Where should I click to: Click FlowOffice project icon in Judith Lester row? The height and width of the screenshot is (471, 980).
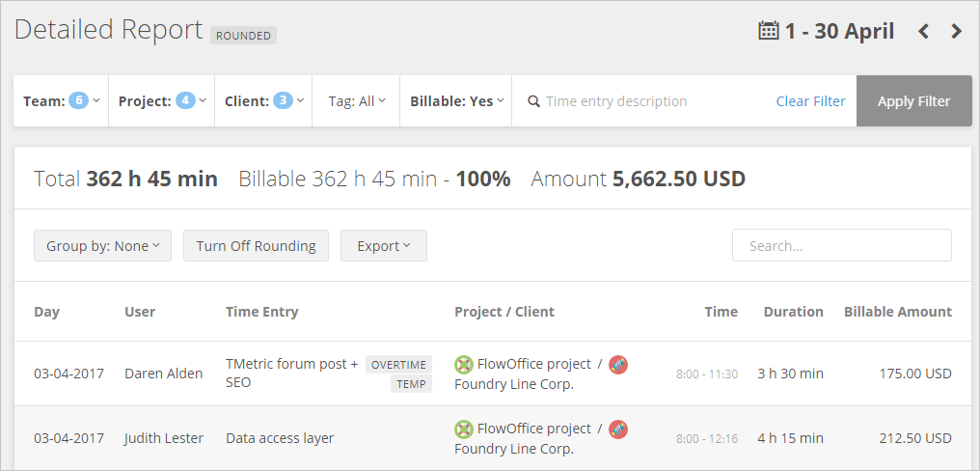(464, 429)
